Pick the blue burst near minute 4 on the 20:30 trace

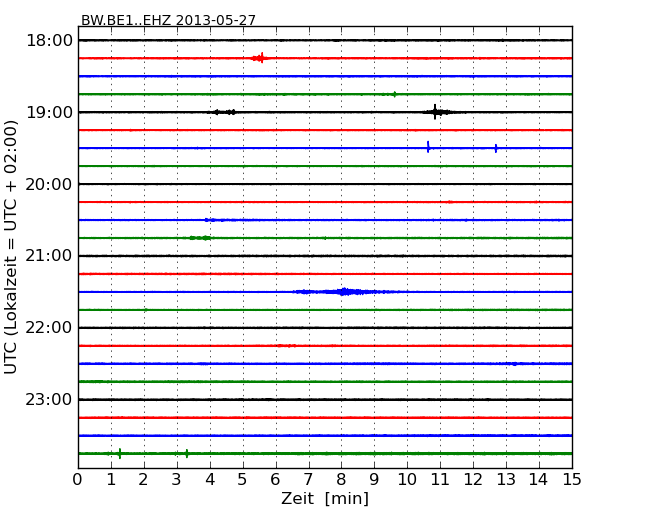pyautogui.click(x=212, y=220)
